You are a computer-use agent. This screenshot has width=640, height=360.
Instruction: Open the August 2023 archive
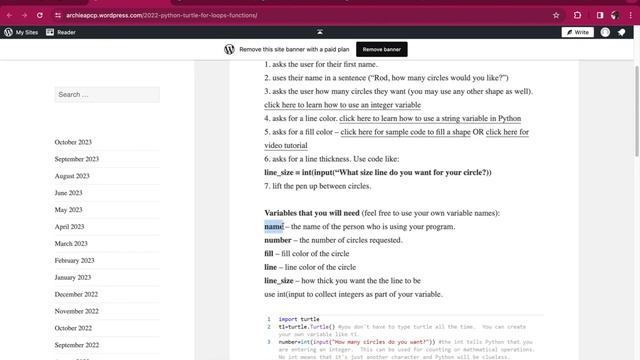pyautogui.click(x=72, y=176)
